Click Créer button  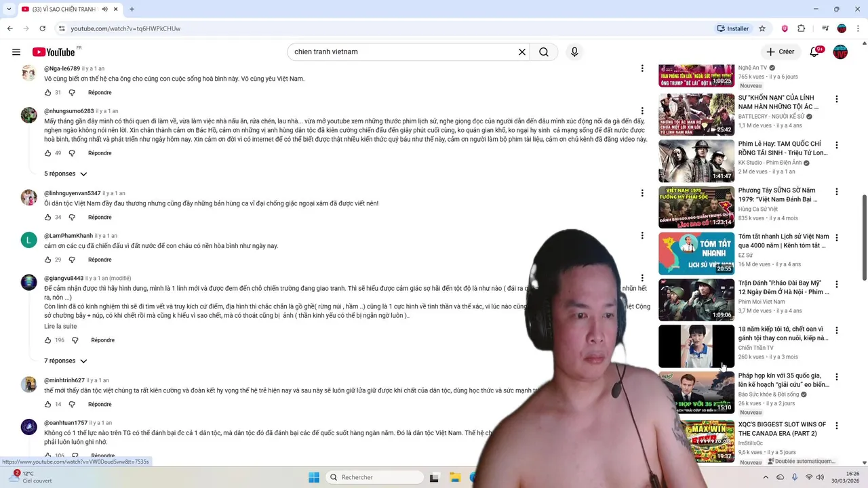(x=780, y=52)
